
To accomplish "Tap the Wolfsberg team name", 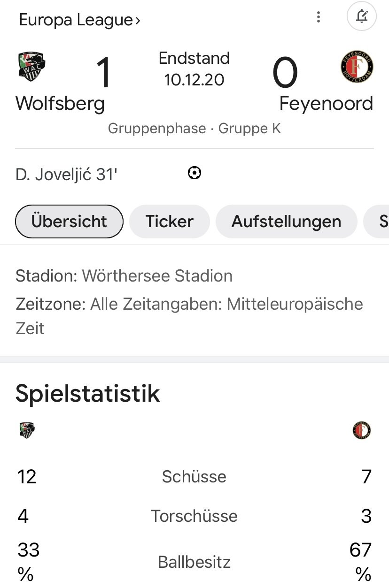I will click(60, 103).
